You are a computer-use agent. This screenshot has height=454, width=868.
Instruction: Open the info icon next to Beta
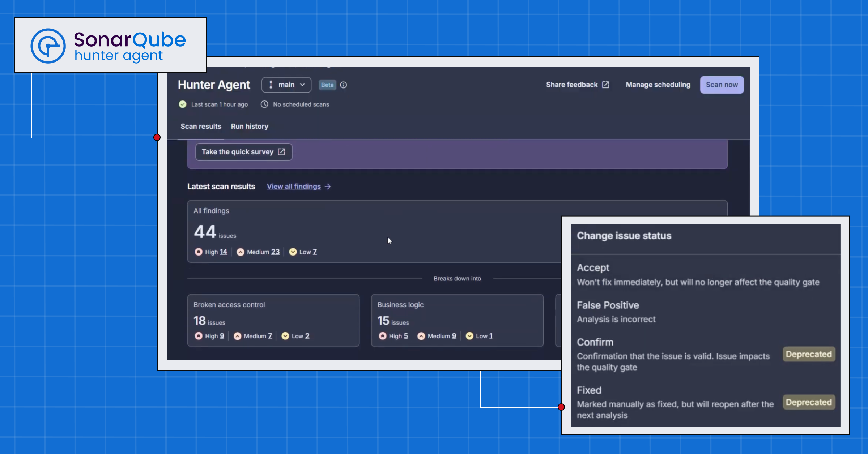coord(344,85)
